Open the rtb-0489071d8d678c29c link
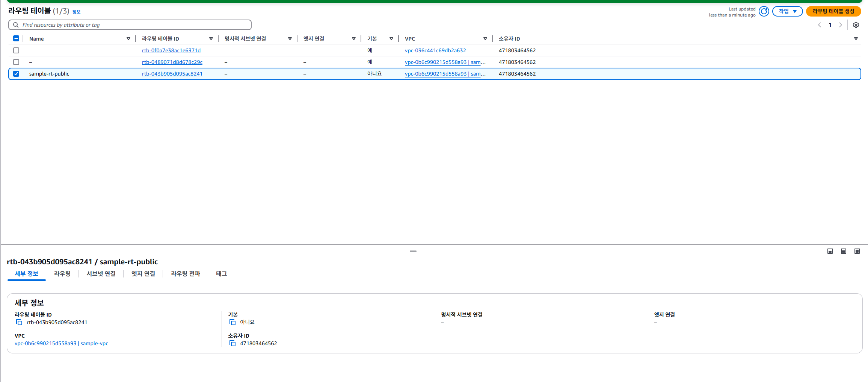The width and height of the screenshot is (868, 382). coord(172,62)
